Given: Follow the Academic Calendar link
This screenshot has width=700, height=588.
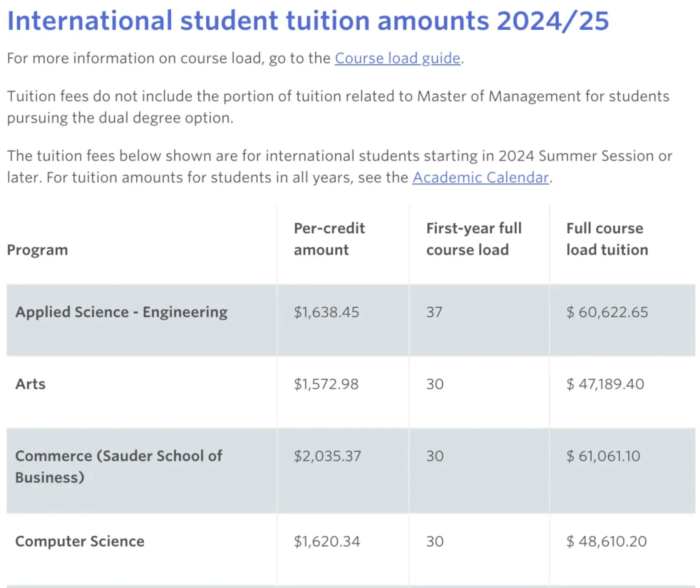Looking at the screenshot, I should click(x=480, y=177).
